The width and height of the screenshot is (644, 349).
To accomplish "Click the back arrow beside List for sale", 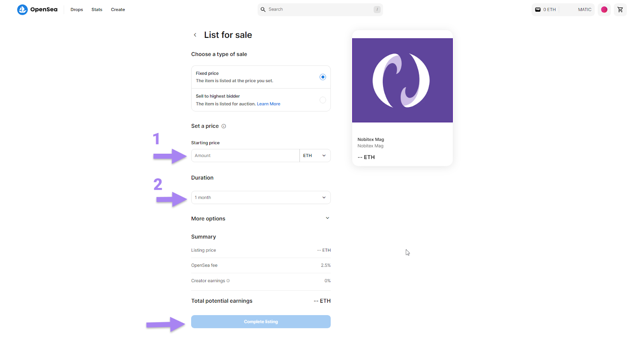I will tap(195, 35).
